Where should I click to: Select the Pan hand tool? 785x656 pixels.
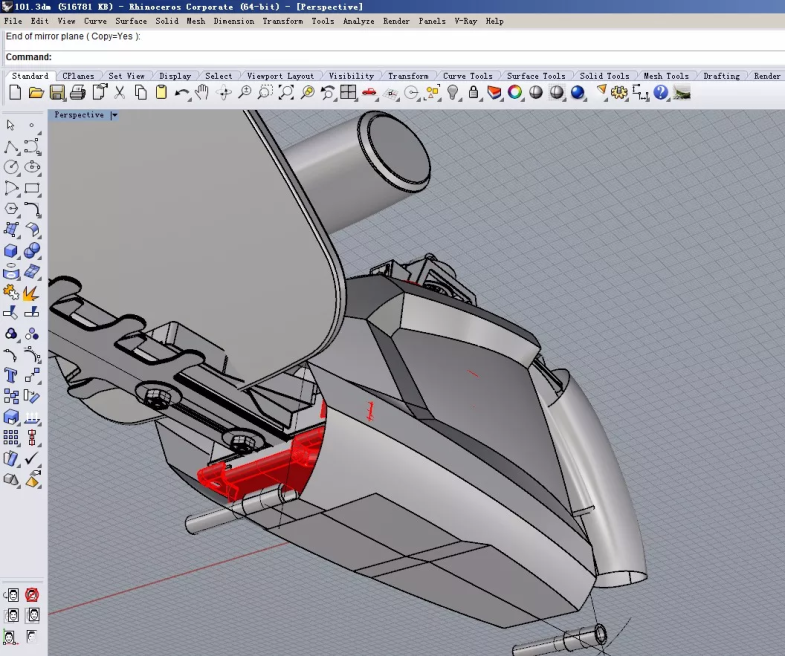tap(202, 93)
